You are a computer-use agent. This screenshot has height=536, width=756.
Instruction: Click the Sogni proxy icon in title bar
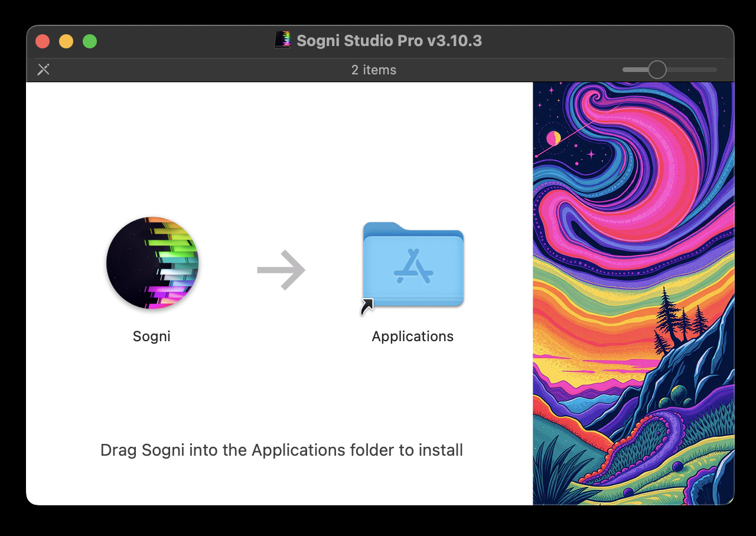pyautogui.click(x=283, y=40)
